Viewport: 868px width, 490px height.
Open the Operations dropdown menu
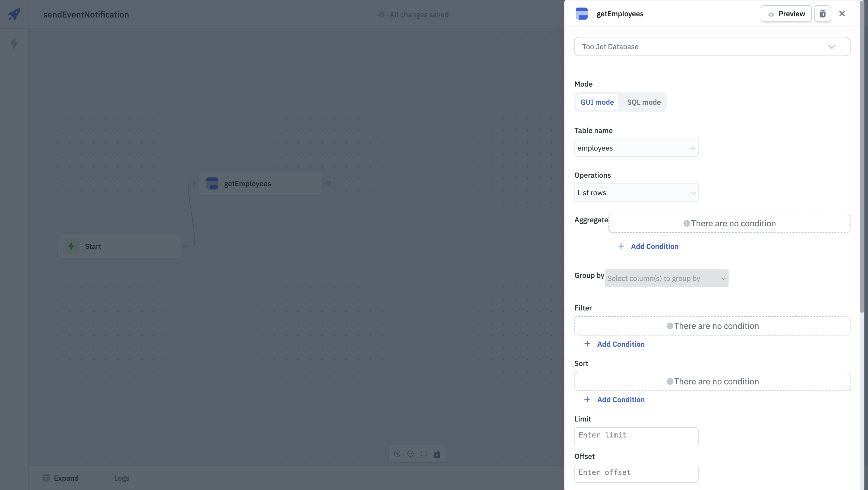coord(636,192)
